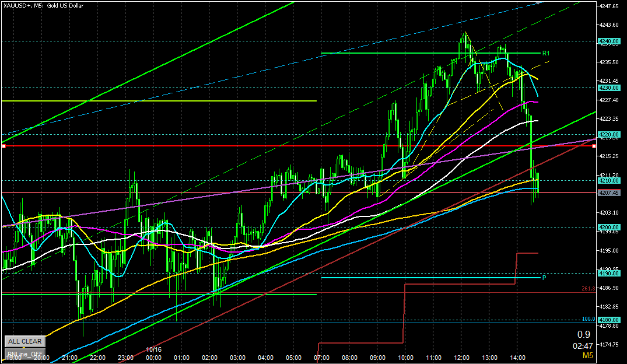Click the current price 4207.45 label

(608, 192)
